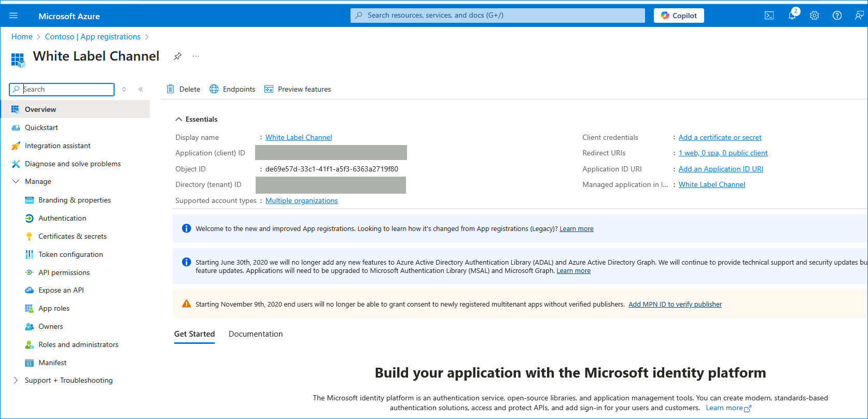Open Endpoints from the toolbar
Viewport: 868px width, 419px height.
pos(232,89)
